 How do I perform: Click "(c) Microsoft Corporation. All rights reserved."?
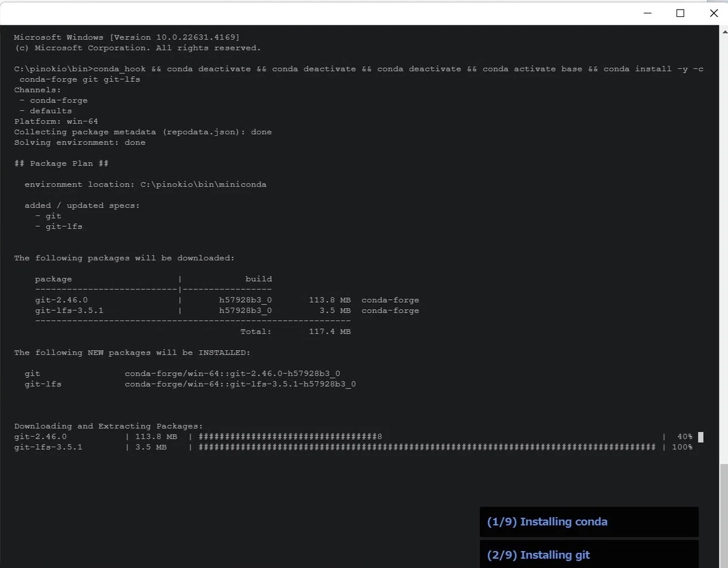click(137, 48)
